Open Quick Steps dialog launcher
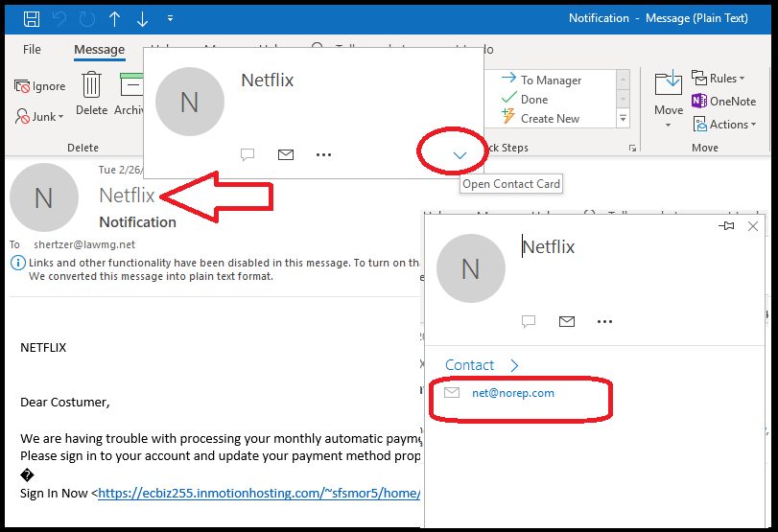This screenshot has width=778, height=532. pos(632,149)
